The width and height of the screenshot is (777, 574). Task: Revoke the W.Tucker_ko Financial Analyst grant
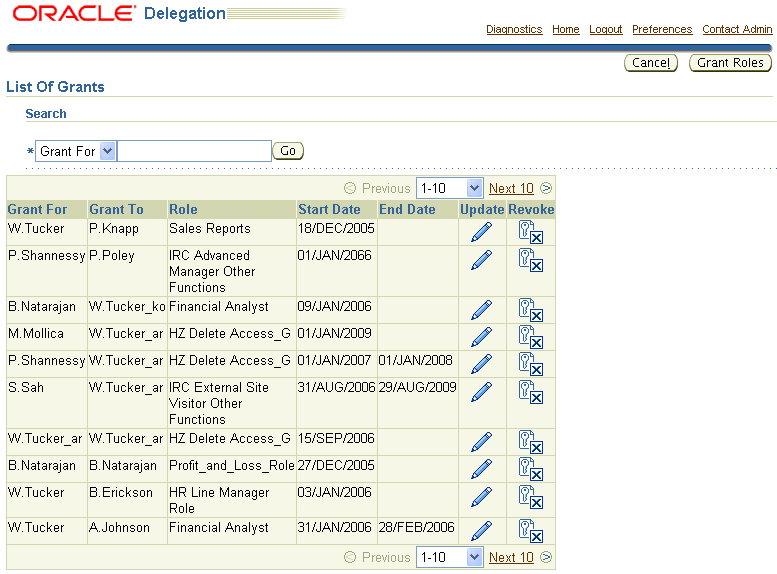coord(531,310)
